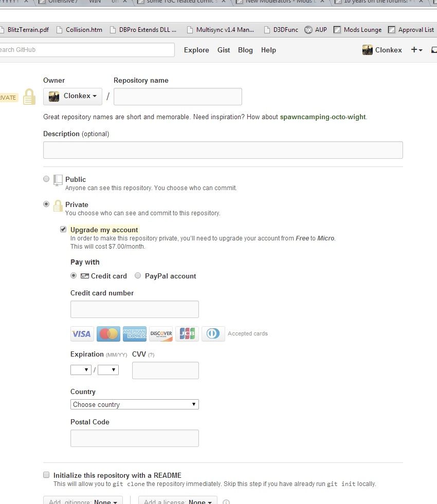Open the Explore page in navigation
The width and height of the screenshot is (437, 504).
(x=196, y=50)
